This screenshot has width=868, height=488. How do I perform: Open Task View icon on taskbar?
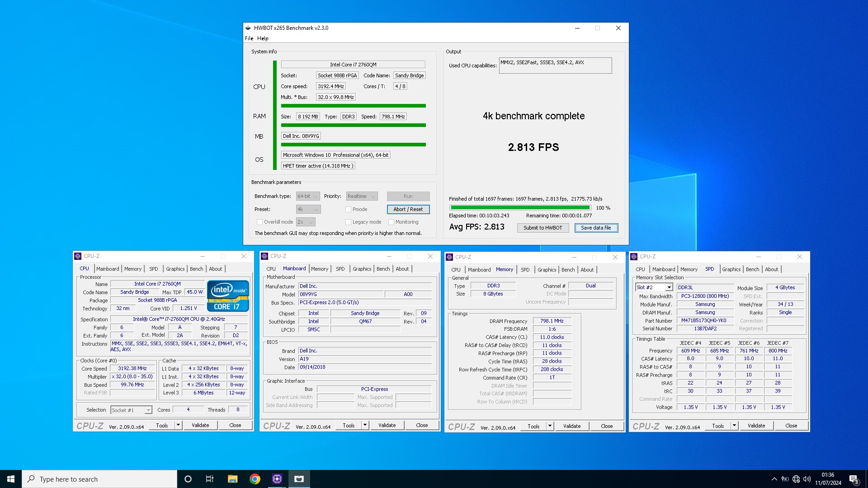pyautogui.click(x=210, y=479)
